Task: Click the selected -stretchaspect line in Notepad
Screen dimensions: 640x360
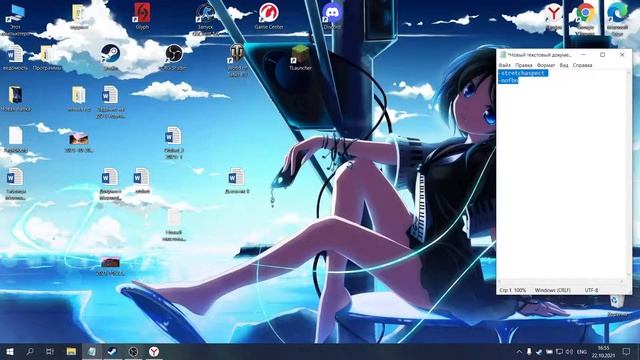Action: 523,73
